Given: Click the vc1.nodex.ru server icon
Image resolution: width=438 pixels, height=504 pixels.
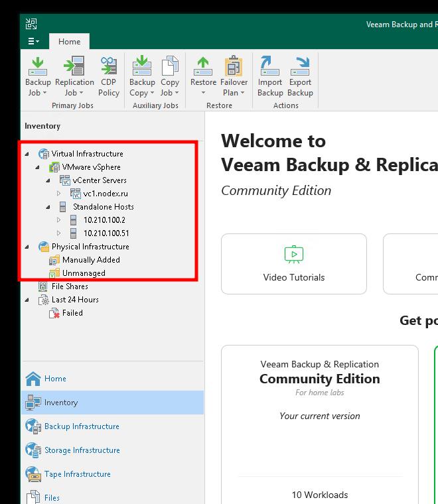Looking at the screenshot, I should pos(76,194).
